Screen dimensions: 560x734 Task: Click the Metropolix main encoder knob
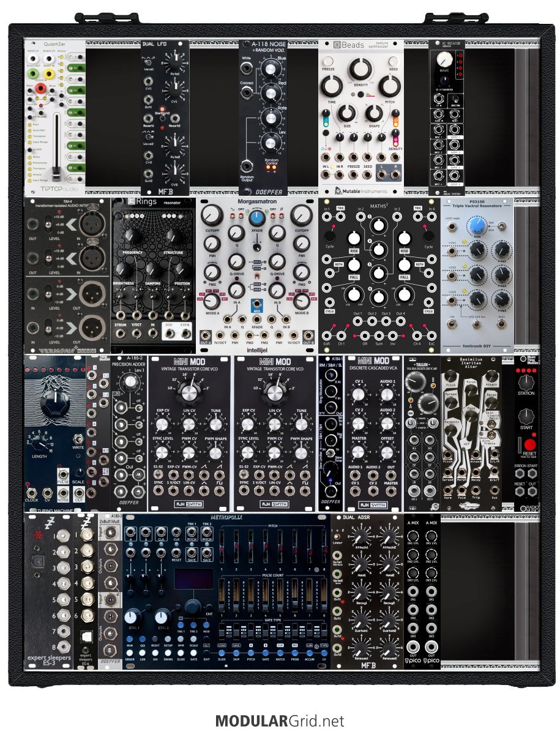point(192,607)
